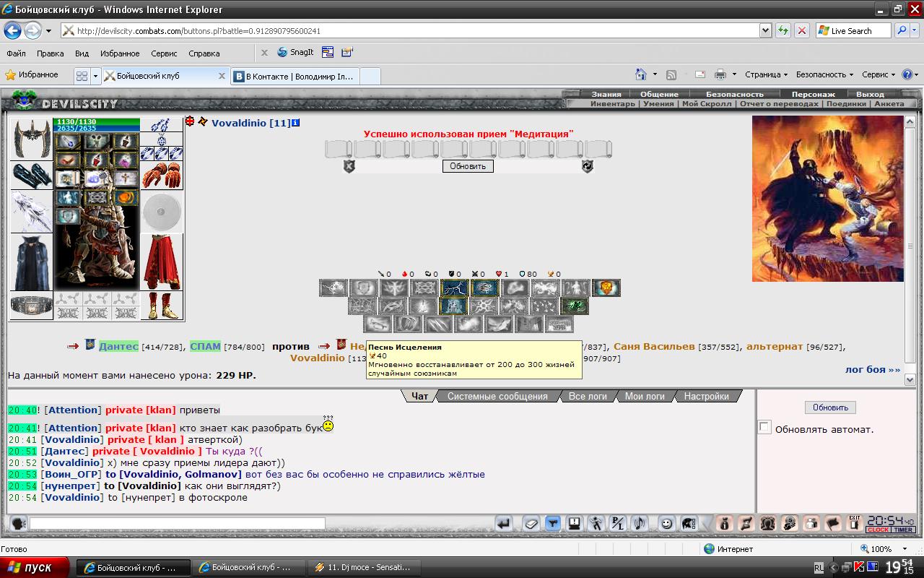Switch to the Все логи tab
Viewport: 924px width, 578px height.
[588, 396]
